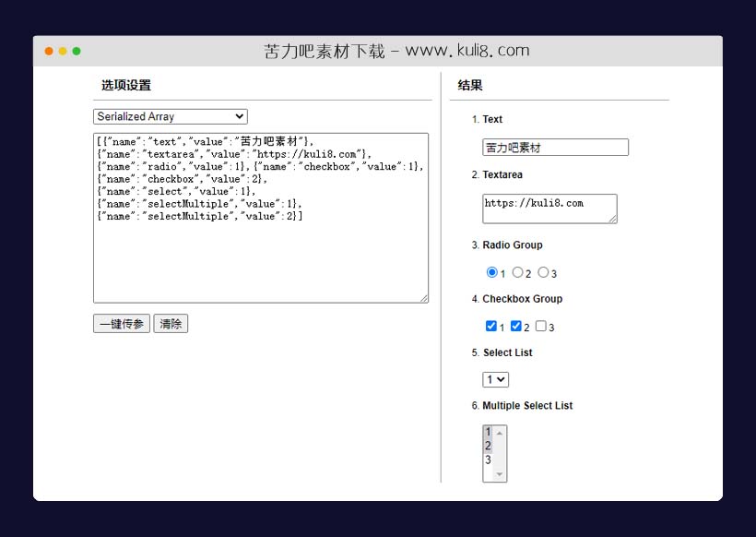
Task: Click the multiple select list scroll down arrow
Action: coord(500,474)
